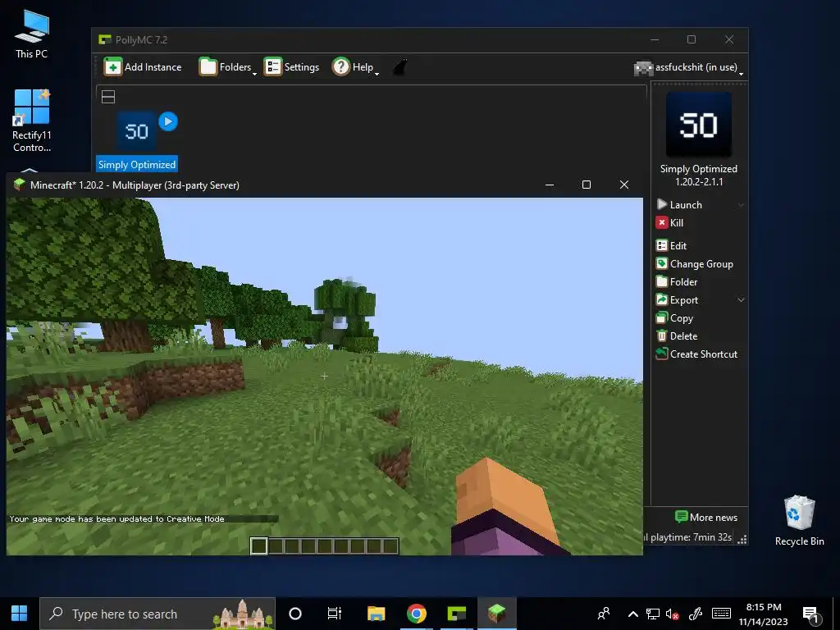
Task: Click the large instance icon in the side panel
Action: [x=699, y=125]
